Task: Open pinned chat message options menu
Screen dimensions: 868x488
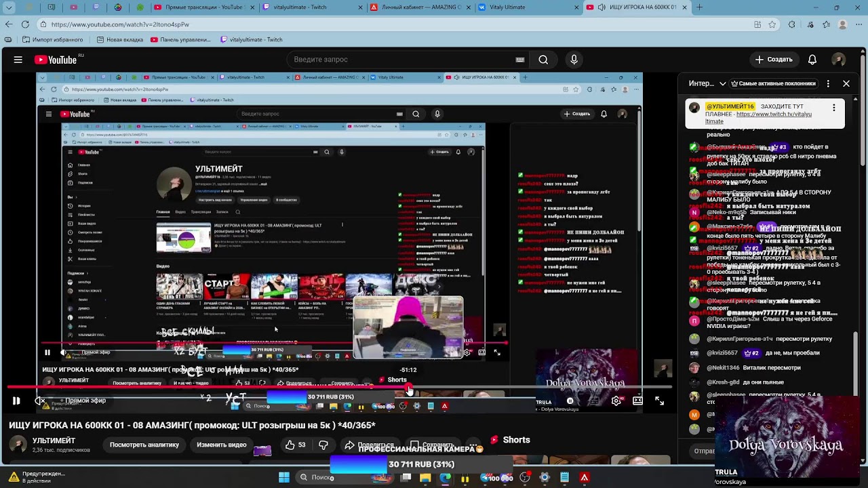Action: (x=834, y=108)
